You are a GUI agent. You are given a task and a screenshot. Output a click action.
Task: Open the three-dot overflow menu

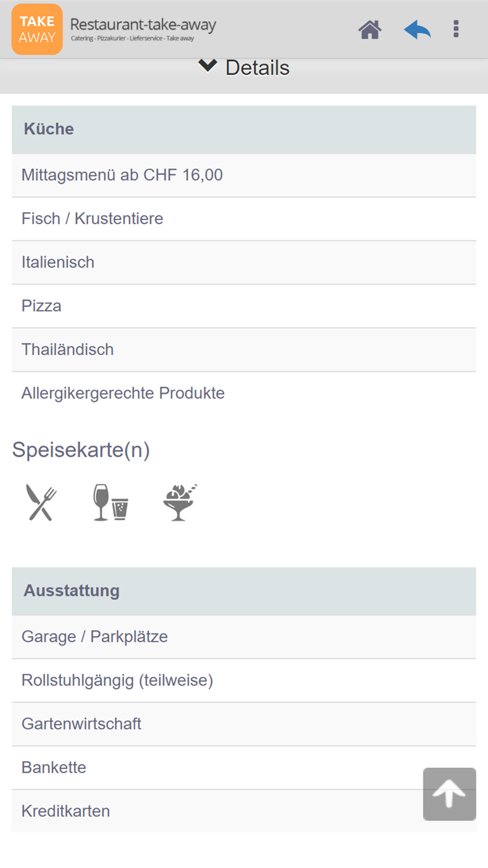[x=456, y=29]
